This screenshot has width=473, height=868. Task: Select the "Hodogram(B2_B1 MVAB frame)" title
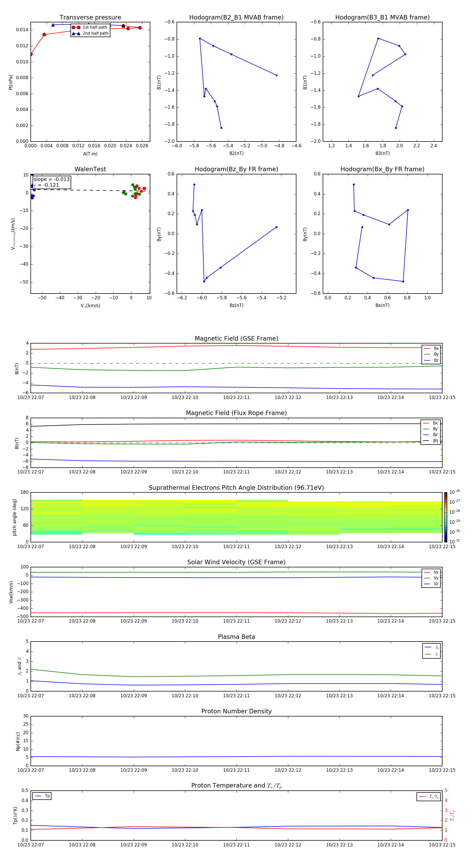(236, 18)
